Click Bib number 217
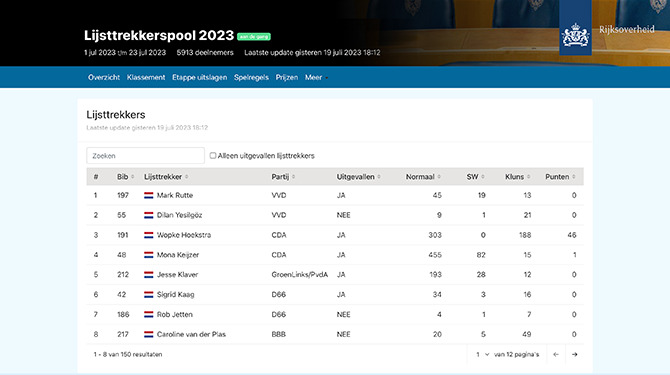Viewport: 670px width, 375px height. click(123, 334)
